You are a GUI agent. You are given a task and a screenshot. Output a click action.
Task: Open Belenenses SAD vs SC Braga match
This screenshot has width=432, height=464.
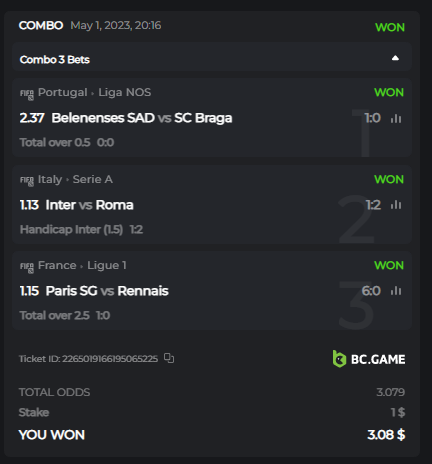pyautogui.click(x=142, y=118)
